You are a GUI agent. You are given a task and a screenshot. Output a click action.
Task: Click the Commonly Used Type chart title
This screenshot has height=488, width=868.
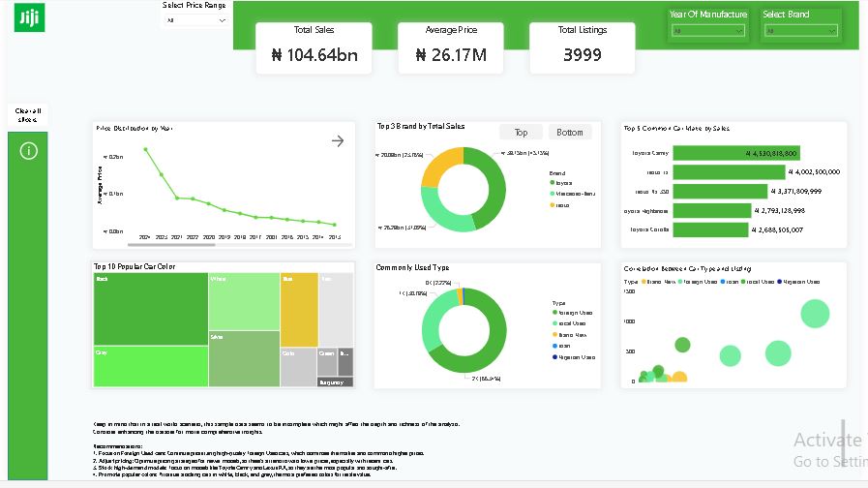[x=412, y=267]
